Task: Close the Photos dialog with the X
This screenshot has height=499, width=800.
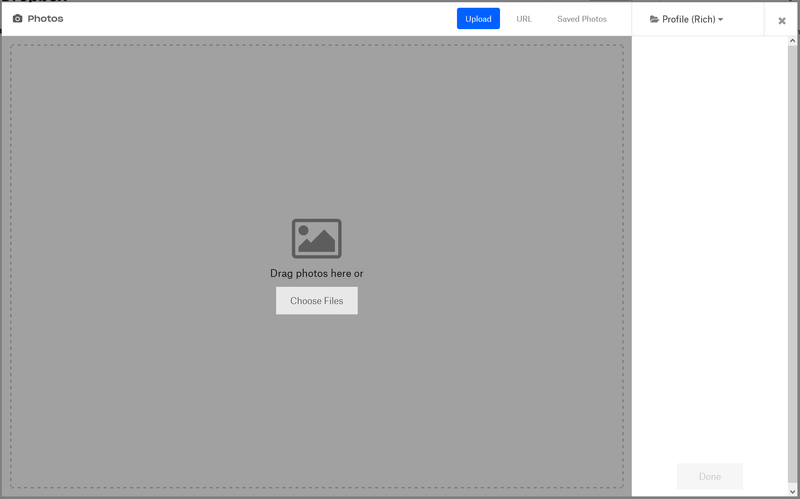Action: (782, 21)
